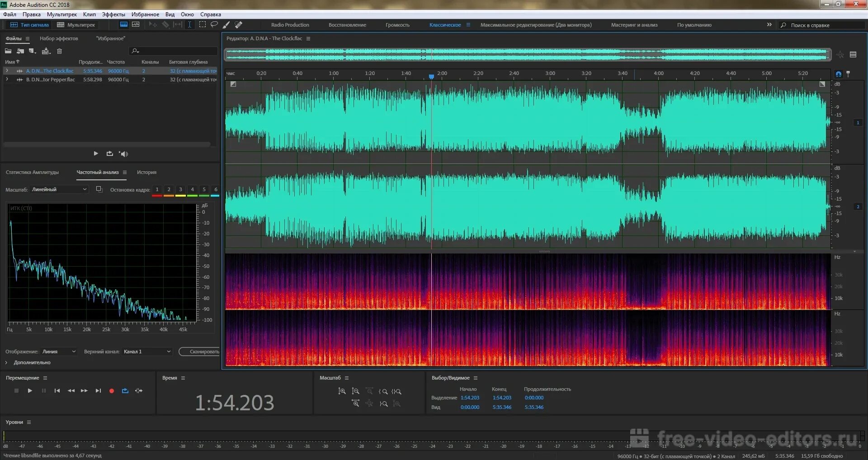Switch to Waveform editor (Тип сигнала)

tap(29, 25)
